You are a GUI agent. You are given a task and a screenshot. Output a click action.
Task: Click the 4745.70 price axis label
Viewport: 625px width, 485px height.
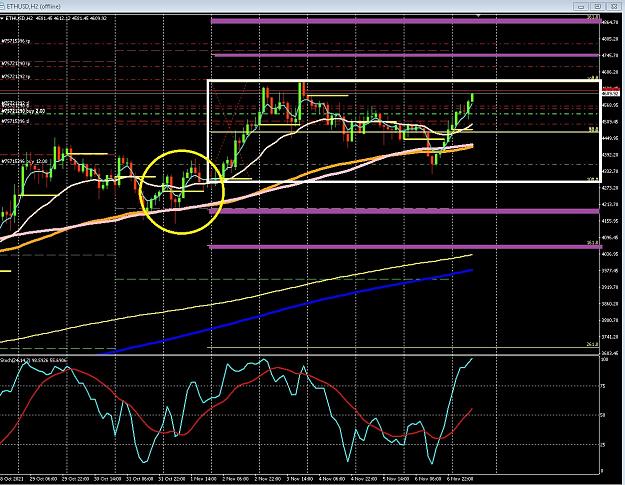(610, 55)
